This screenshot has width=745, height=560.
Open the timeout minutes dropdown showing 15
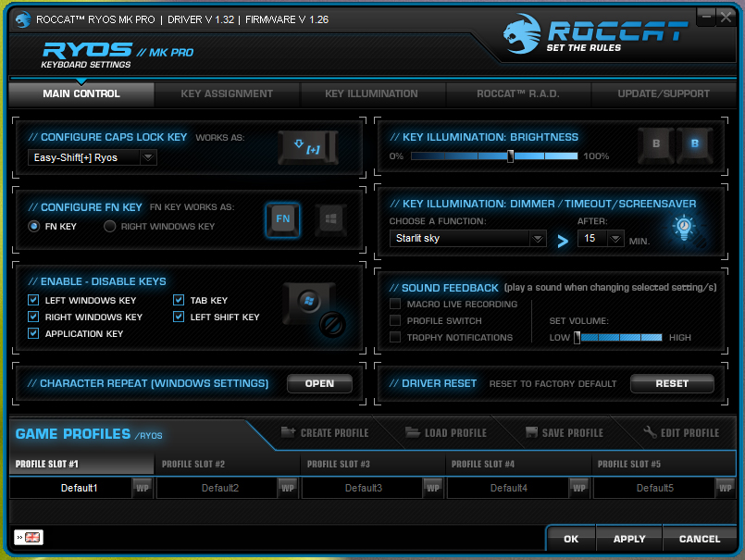coord(601,238)
